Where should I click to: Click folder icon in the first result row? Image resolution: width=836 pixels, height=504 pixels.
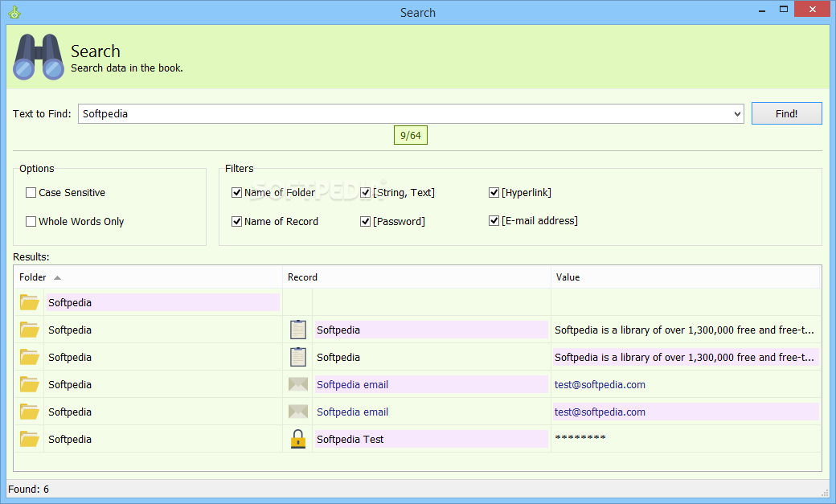pyautogui.click(x=29, y=302)
